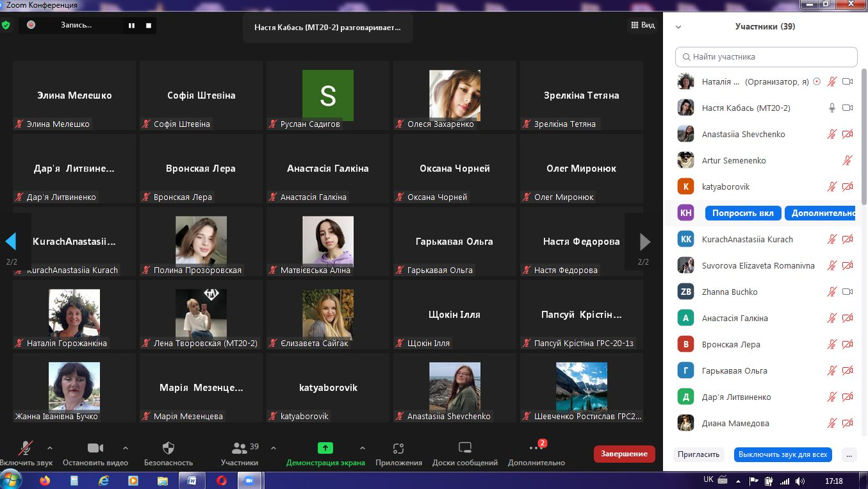Open media player from taskbar

tap(133, 480)
